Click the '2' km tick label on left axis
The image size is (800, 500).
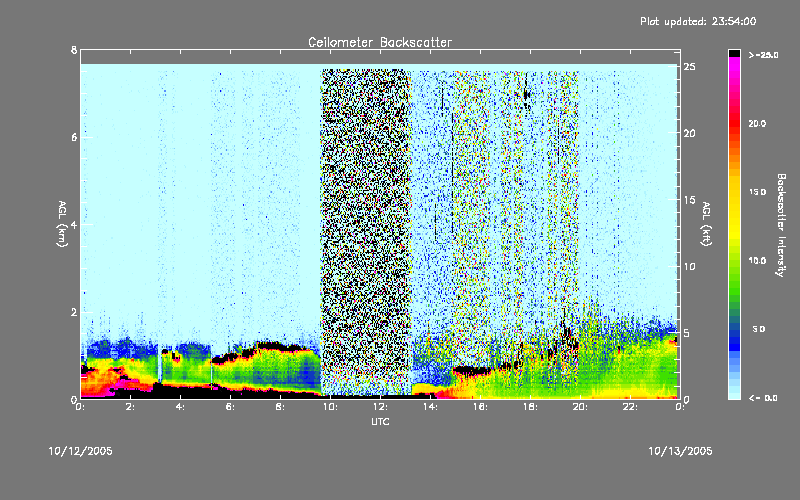coord(74,312)
